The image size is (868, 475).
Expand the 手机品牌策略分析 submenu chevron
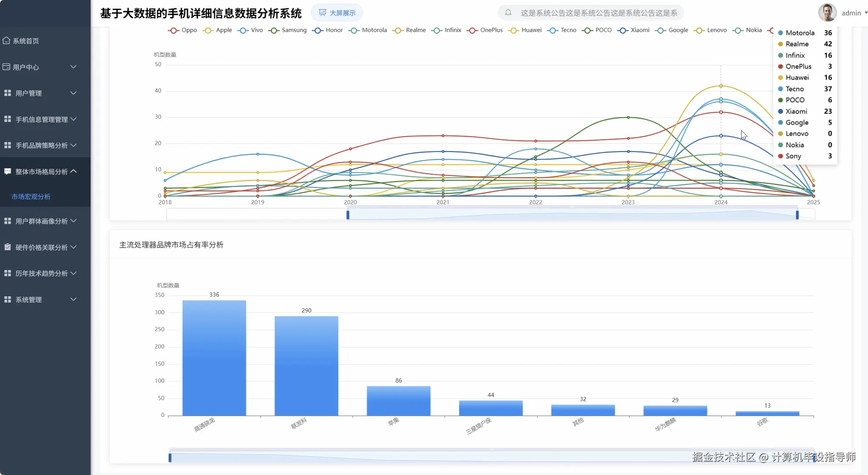tap(73, 145)
